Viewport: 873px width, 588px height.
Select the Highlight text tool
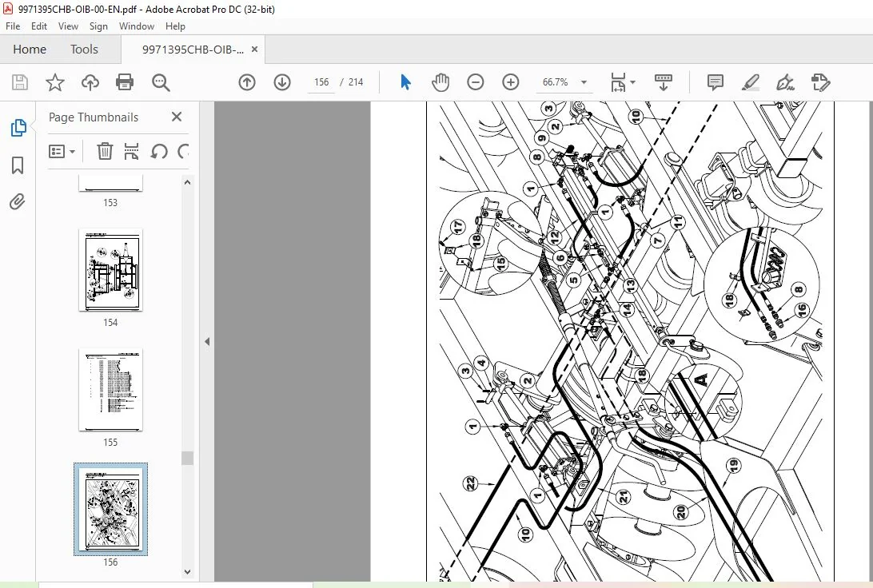tap(751, 82)
